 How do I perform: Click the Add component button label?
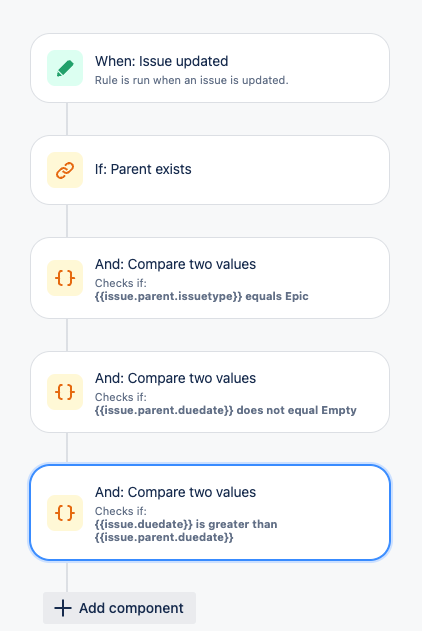[x=131, y=608]
